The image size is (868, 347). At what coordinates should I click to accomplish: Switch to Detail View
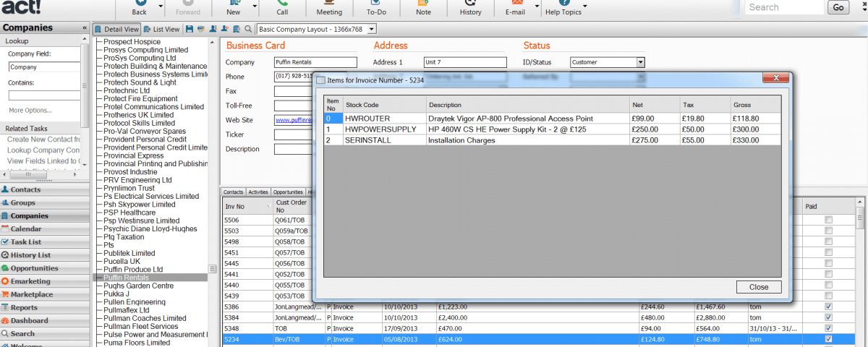coord(117,29)
